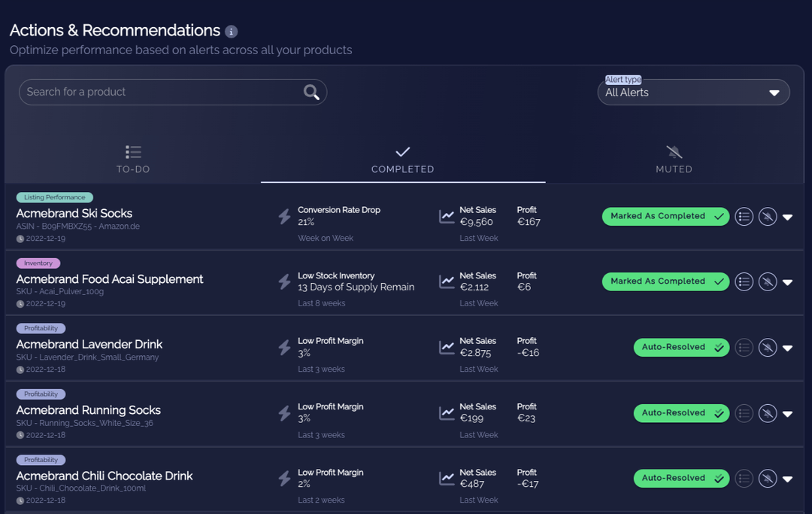Expand the Chili Chocolate Drink row details
Screen dimensions: 812x514
coord(788,480)
